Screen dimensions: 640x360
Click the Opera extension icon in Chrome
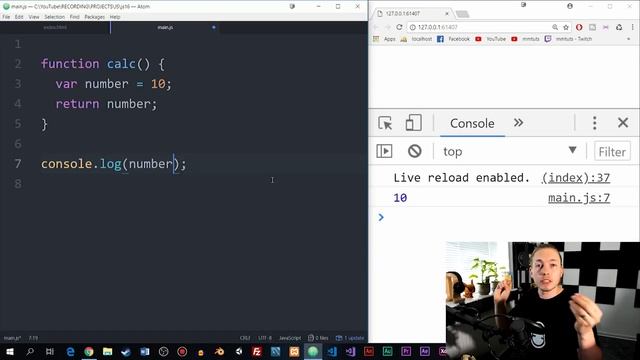[x=579, y=27]
